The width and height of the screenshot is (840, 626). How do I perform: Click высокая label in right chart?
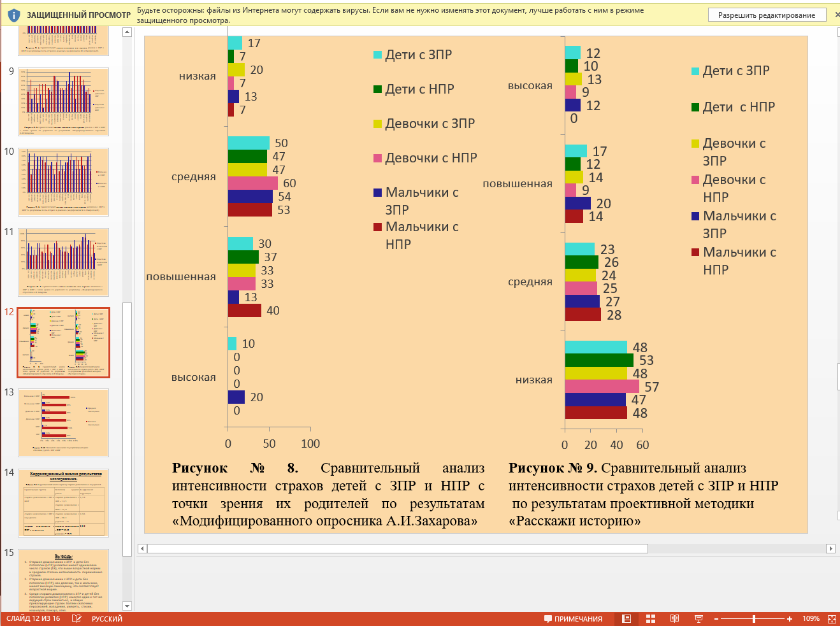tap(530, 85)
